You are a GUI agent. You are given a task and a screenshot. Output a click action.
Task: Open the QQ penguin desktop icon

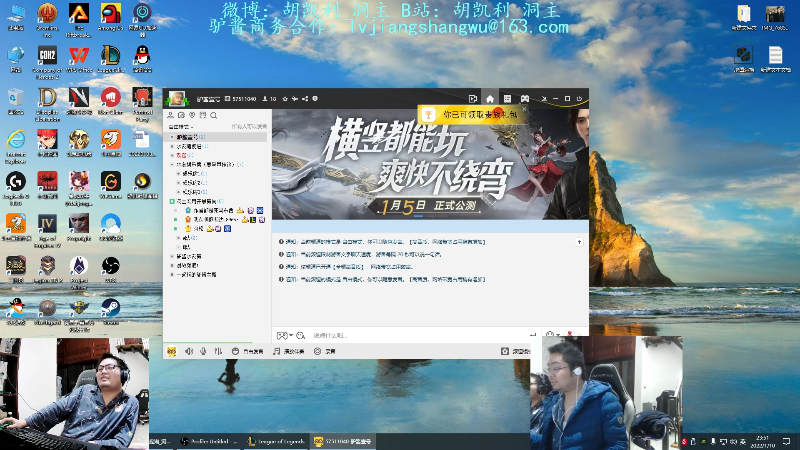pos(142,59)
